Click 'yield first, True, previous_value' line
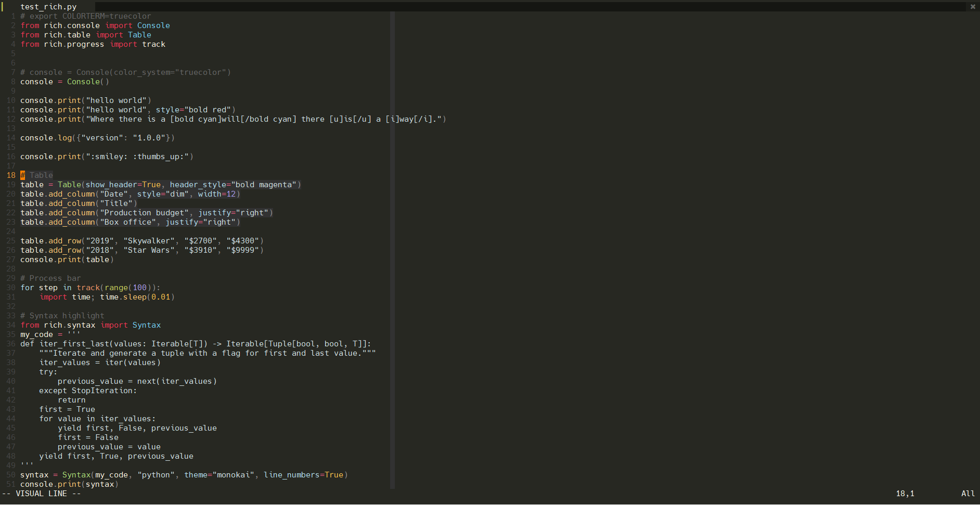 coord(117,456)
